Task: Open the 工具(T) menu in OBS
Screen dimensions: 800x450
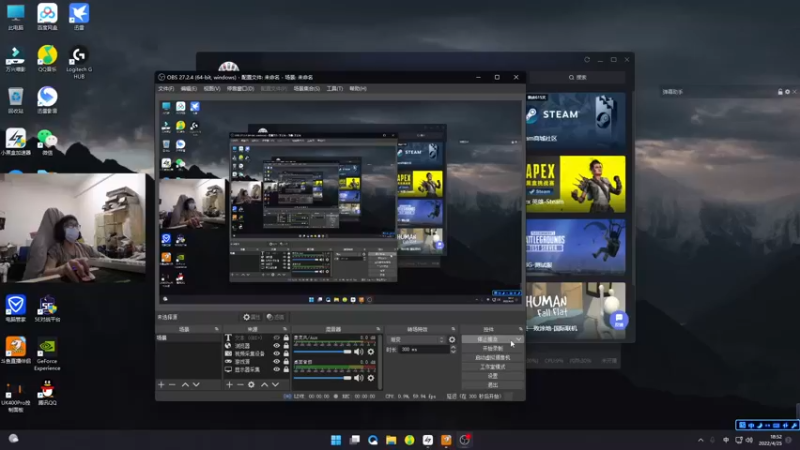Action: tap(335, 88)
